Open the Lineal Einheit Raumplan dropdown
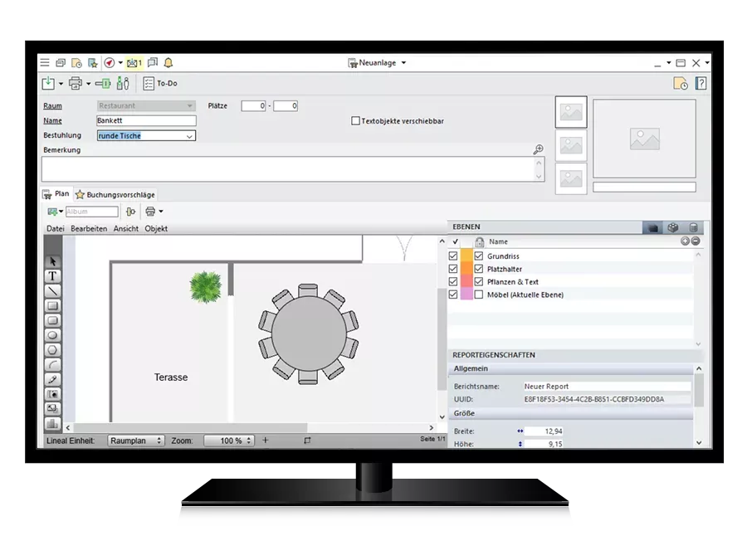747x560 pixels. pos(136,441)
